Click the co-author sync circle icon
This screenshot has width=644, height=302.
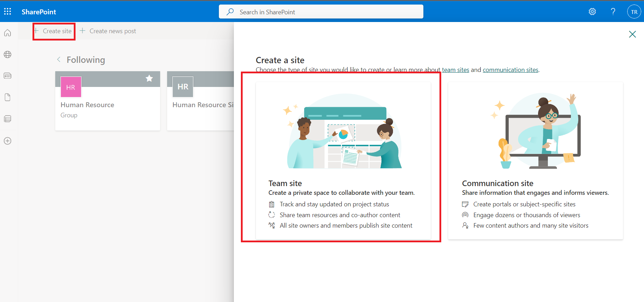[x=272, y=215]
